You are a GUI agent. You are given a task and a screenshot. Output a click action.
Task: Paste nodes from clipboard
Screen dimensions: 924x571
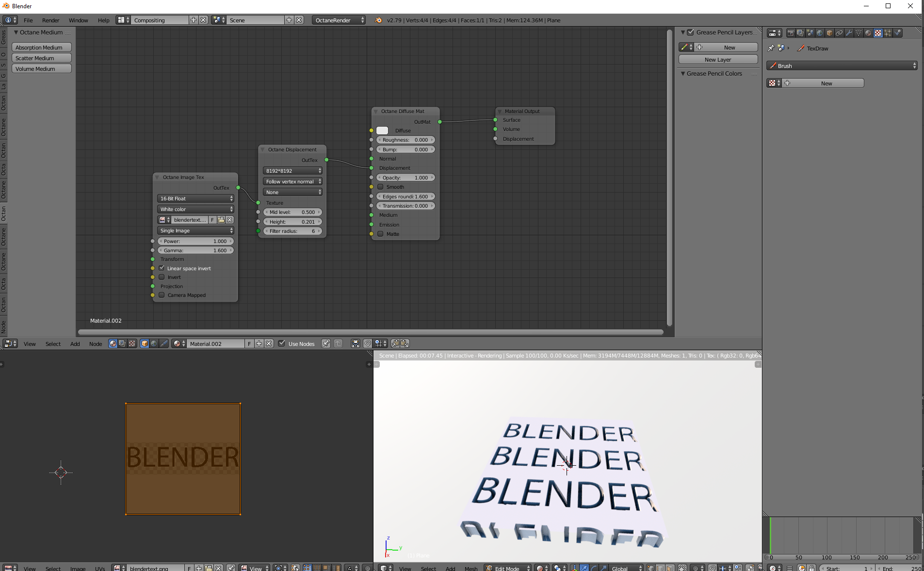(405, 343)
